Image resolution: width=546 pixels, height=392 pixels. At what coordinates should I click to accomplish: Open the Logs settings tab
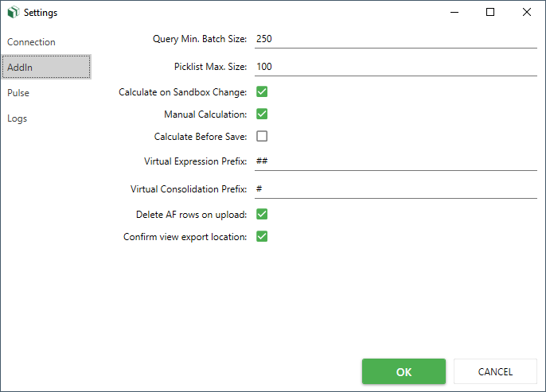18,118
